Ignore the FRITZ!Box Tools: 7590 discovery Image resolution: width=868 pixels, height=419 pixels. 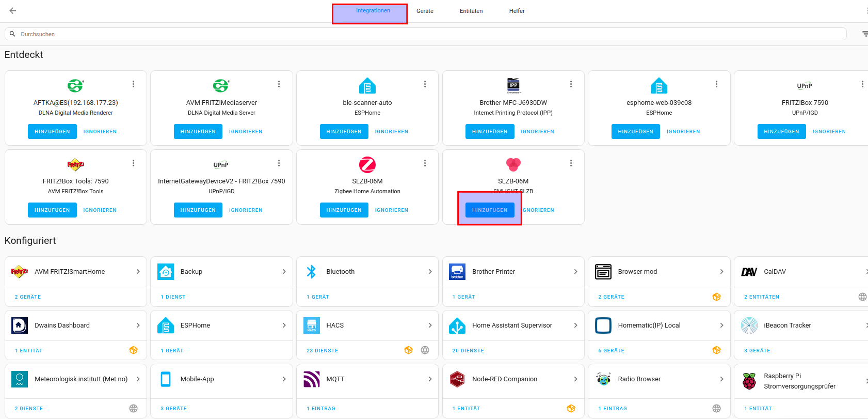click(x=100, y=210)
